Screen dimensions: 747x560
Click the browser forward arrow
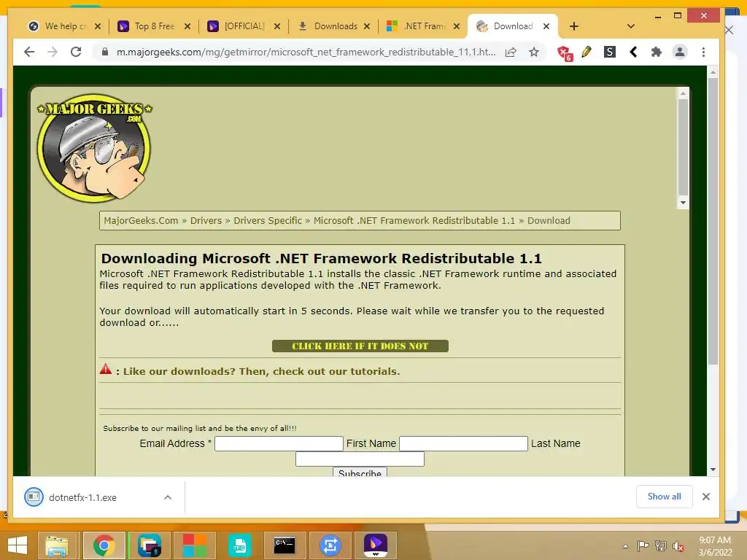click(53, 52)
